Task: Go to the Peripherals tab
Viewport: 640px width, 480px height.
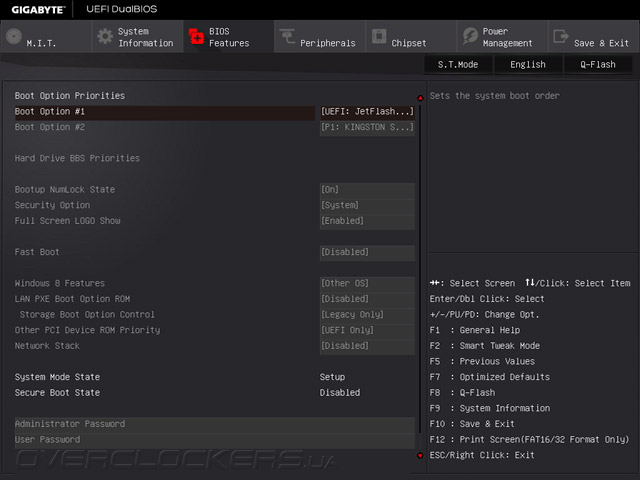Action: tap(320, 36)
